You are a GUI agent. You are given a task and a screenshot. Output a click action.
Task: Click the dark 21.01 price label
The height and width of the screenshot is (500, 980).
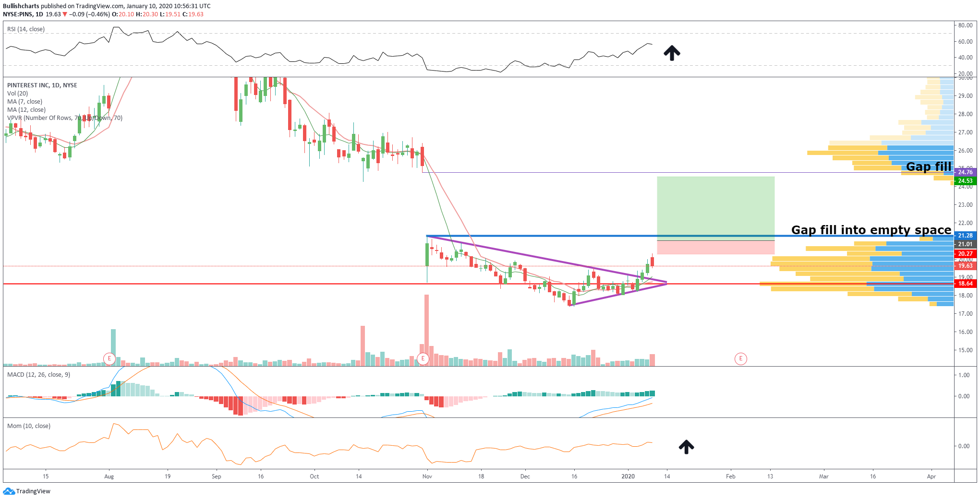click(x=965, y=244)
